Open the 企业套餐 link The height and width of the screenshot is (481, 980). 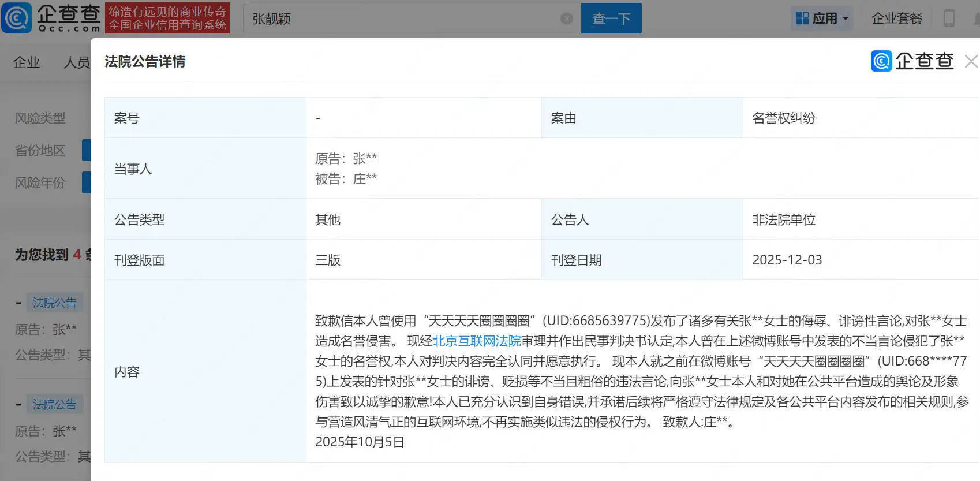[897, 18]
